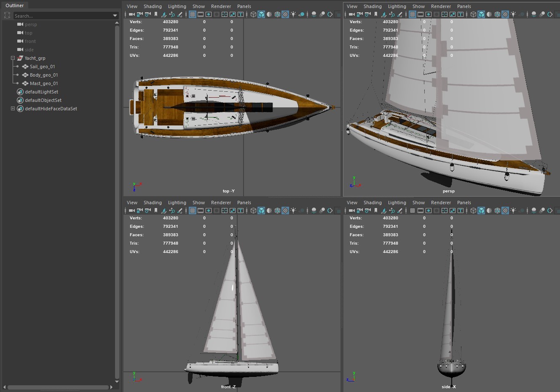Open camera attributes from front viewport toolbar
Screen dimensions: 560x392
pyautogui.click(x=147, y=210)
